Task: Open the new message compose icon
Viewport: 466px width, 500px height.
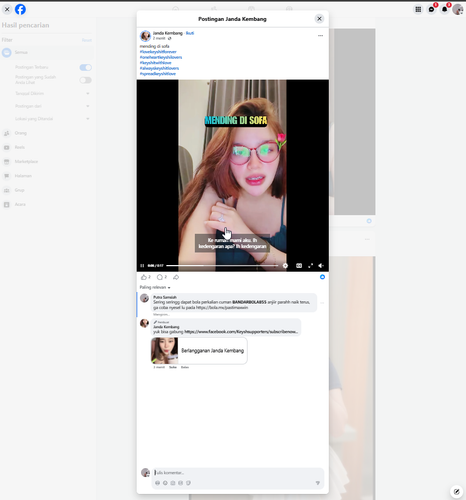Action: (x=456, y=491)
